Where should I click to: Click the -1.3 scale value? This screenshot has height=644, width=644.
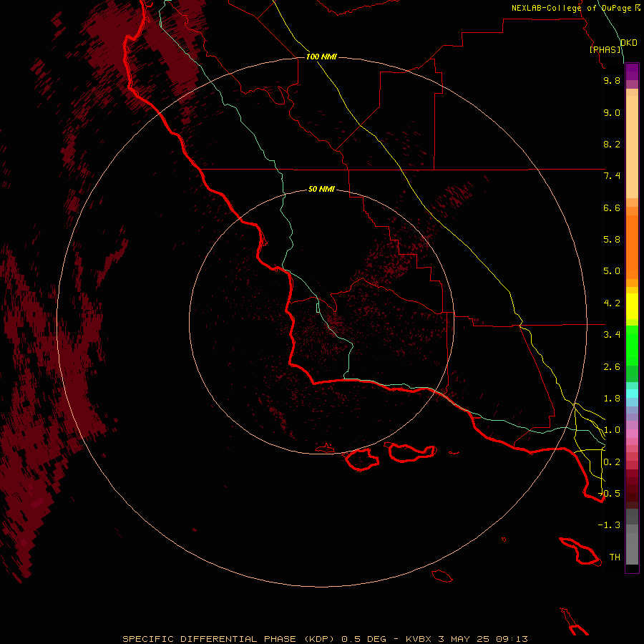pos(609,525)
